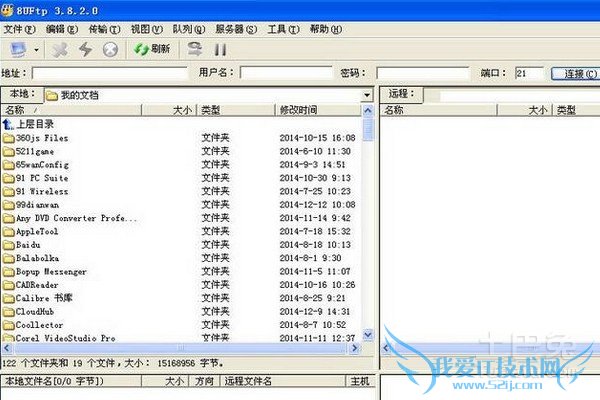600x400 pixels.
Task: Select the Balabolka folder icon
Action: point(8,258)
